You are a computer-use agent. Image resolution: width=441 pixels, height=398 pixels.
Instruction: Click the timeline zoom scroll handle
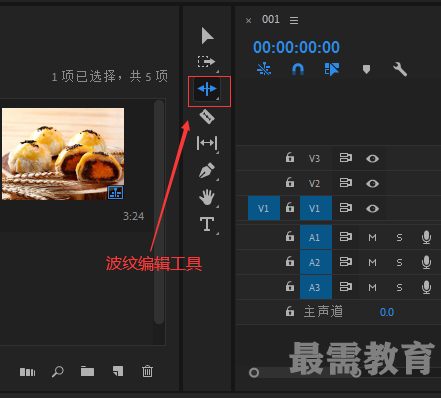coord(254,372)
